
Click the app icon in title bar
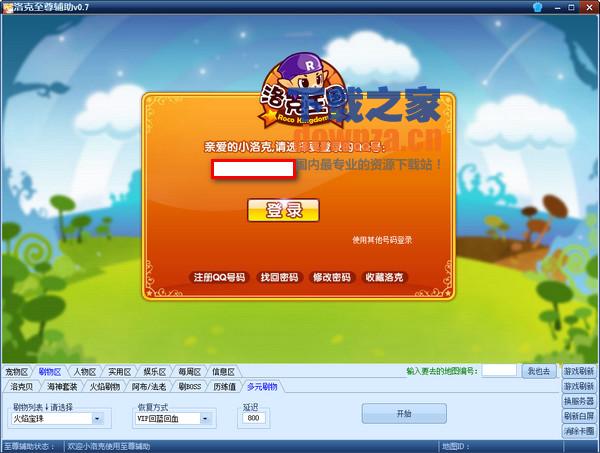pyautogui.click(x=6, y=7)
